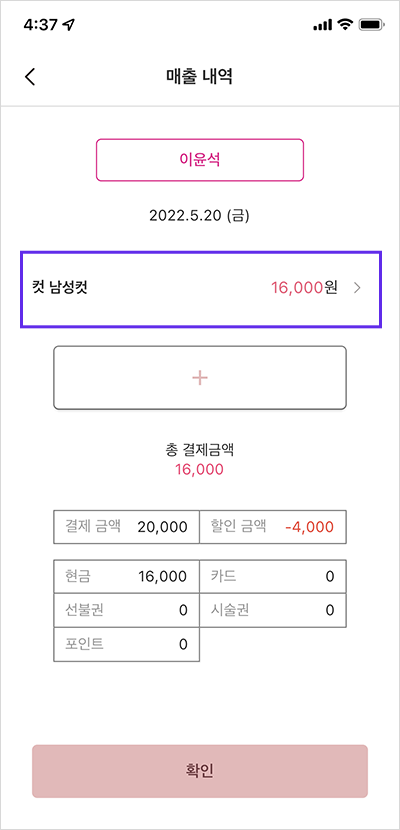
Task: Confirm with the 확인 button
Action: coord(199,771)
